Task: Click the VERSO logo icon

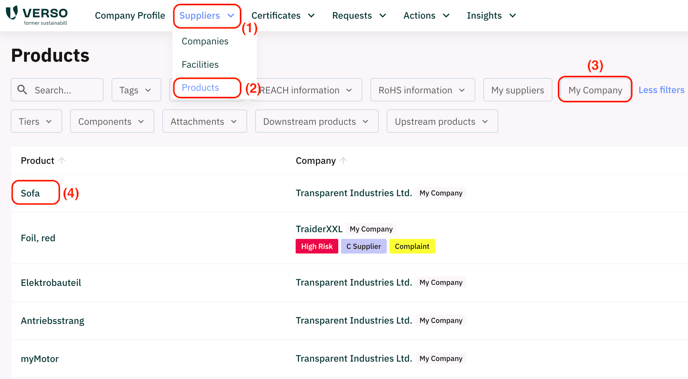Action: coord(12,13)
